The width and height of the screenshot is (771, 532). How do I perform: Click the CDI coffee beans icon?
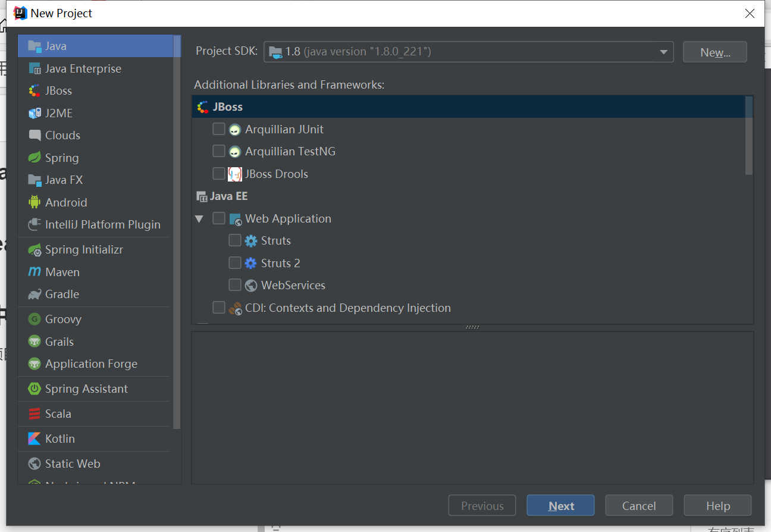(x=235, y=308)
